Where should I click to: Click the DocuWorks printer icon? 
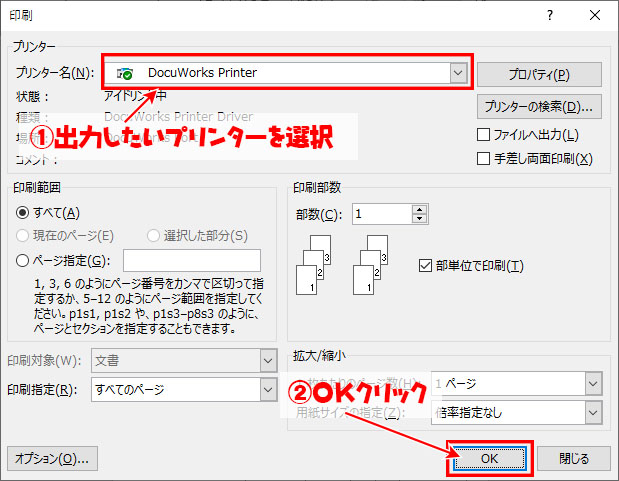click(x=125, y=73)
